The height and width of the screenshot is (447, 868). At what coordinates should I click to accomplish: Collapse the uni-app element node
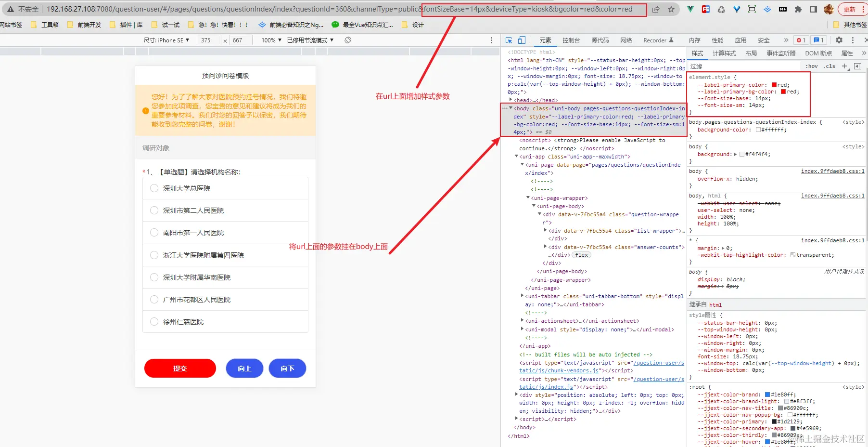pyautogui.click(x=516, y=157)
